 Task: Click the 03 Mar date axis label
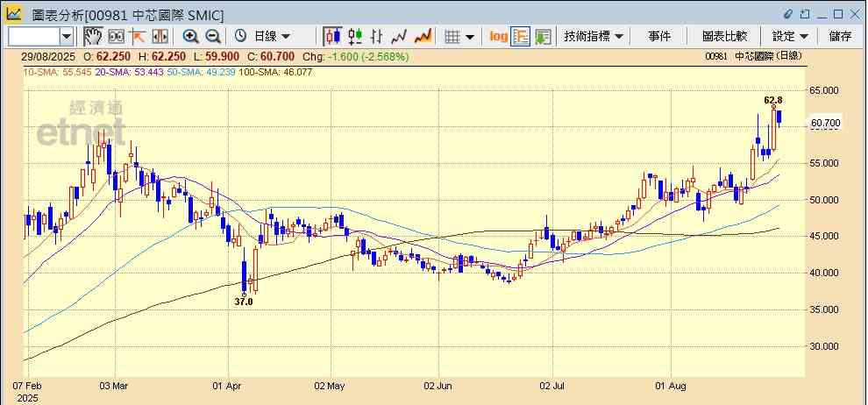click(114, 386)
